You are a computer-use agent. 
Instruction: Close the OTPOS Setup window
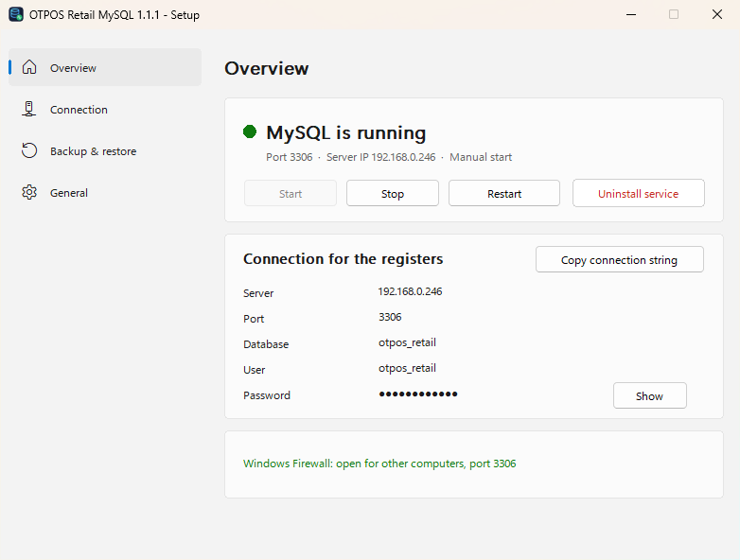[x=717, y=14]
